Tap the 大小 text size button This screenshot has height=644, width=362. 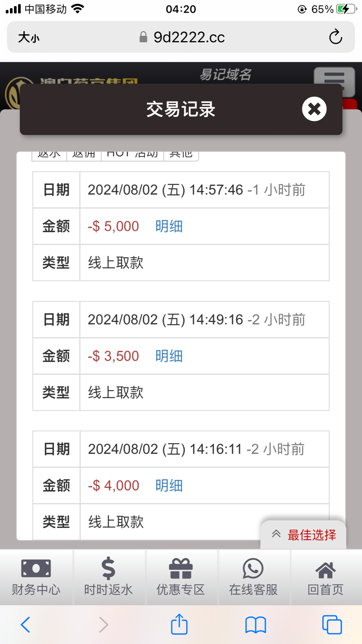tap(29, 38)
